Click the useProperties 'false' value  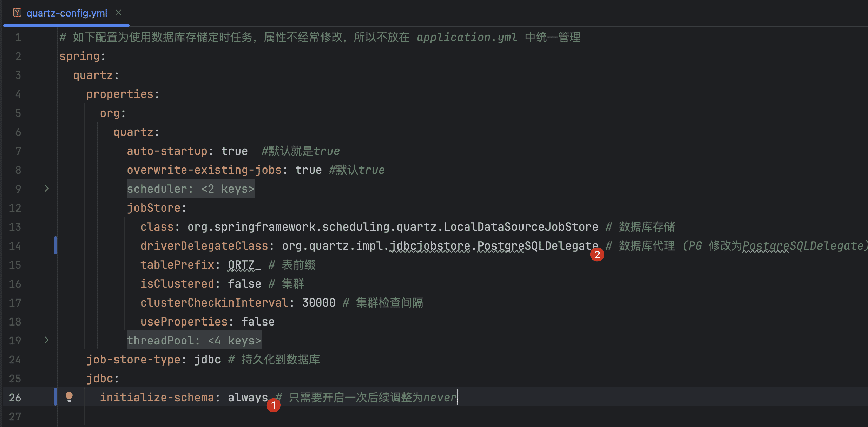[x=258, y=322]
